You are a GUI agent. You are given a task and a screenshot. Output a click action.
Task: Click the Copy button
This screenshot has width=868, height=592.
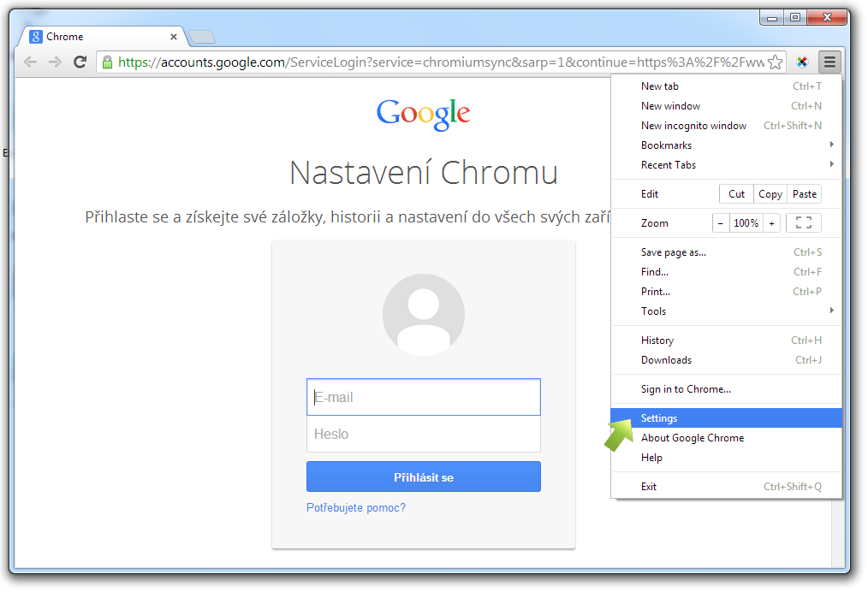point(770,194)
